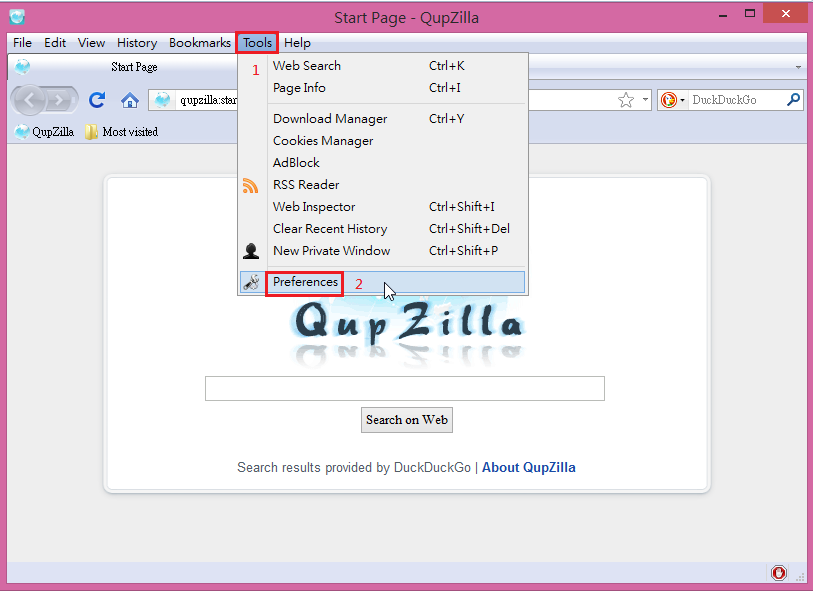Click the Preferences wrench icon

(251, 282)
